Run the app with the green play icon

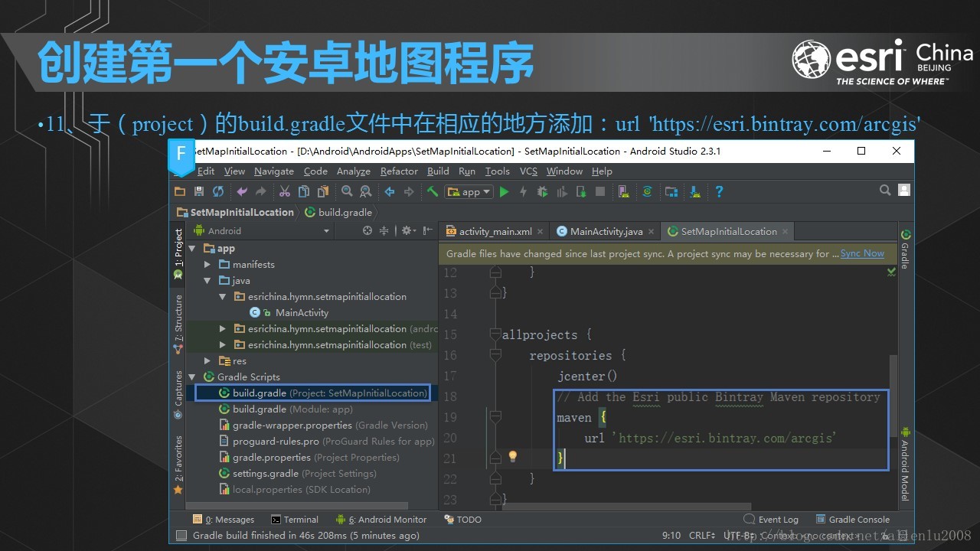click(x=504, y=191)
